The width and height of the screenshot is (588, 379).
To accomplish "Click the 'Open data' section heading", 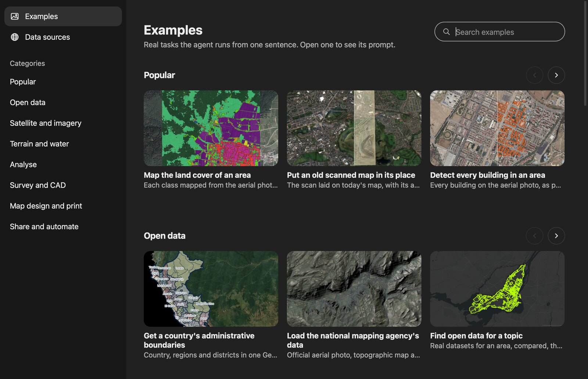I will click(165, 236).
